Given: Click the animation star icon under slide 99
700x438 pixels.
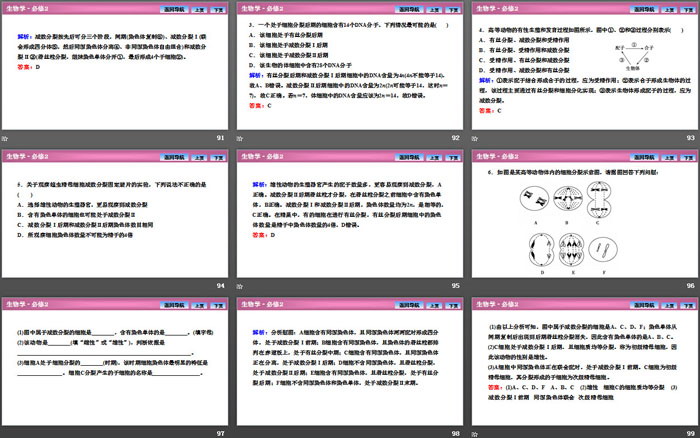Looking at the screenshot, I should [475, 434].
